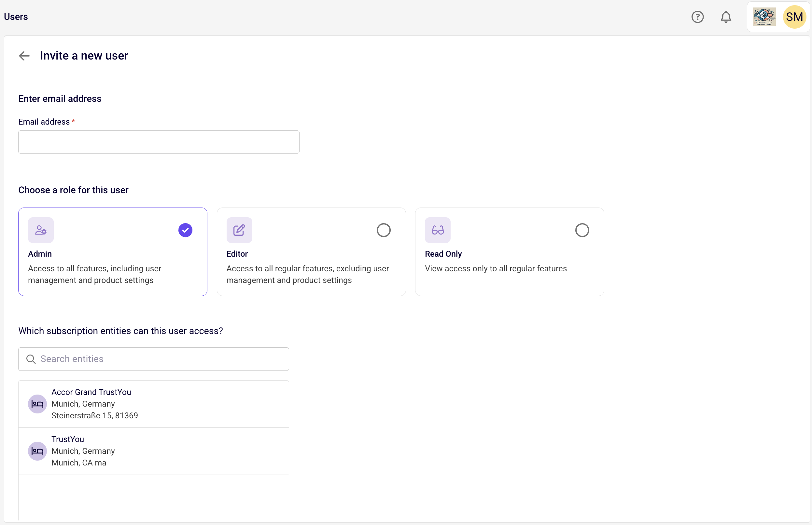Image resolution: width=812 pixels, height=525 pixels.
Task: Click the Steinerstraße 15, 81369 address text
Action: [x=94, y=416]
